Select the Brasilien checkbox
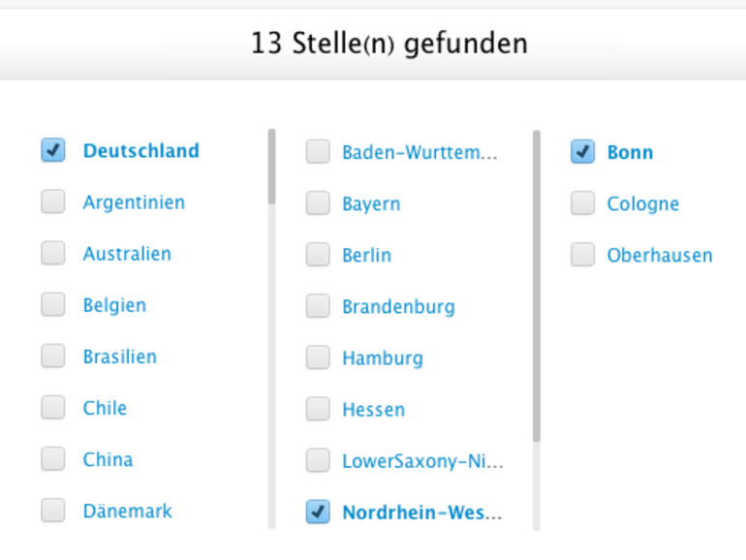Image resolution: width=746 pixels, height=560 pixels. (x=52, y=356)
